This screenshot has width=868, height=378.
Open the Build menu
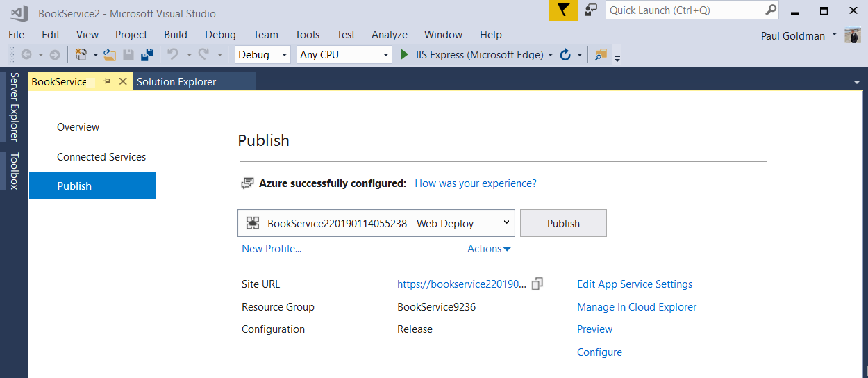coord(176,35)
